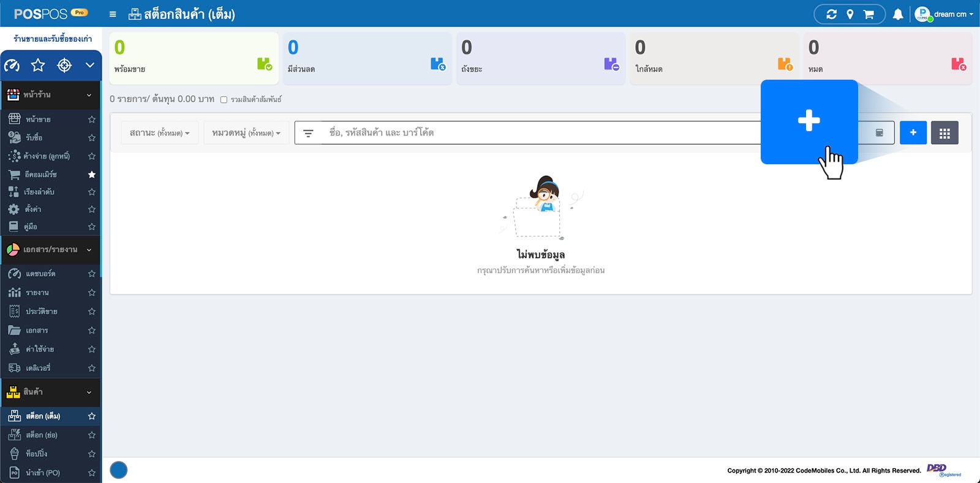Open the หมวดหมู่ category dropdown

[246, 133]
